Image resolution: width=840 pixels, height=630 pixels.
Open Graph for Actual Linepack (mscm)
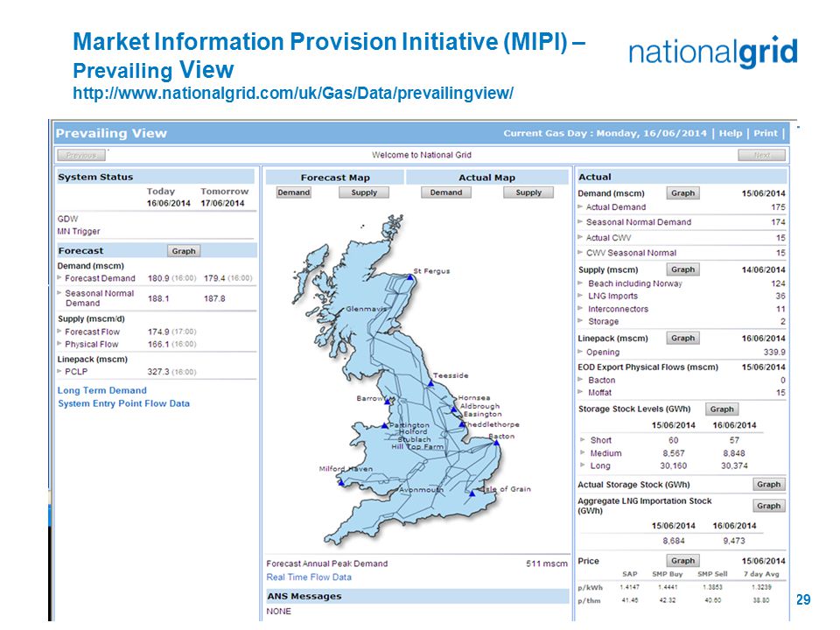pos(683,338)
